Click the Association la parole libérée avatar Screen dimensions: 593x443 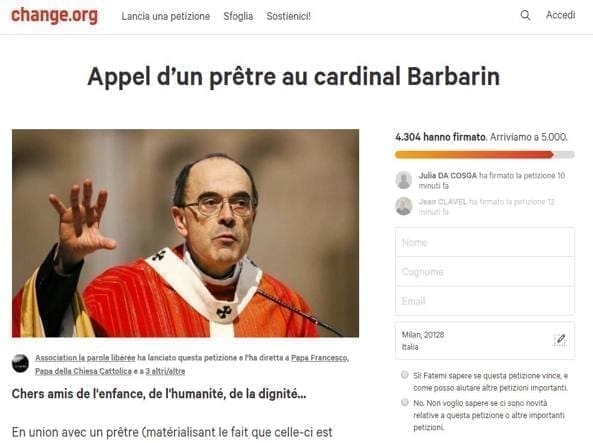pos(20,364)
